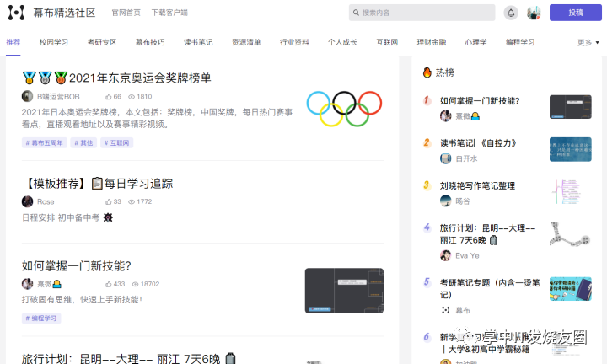Expand the 更多 categories dropdown
The image size is (607, 364).
point(588,42)
